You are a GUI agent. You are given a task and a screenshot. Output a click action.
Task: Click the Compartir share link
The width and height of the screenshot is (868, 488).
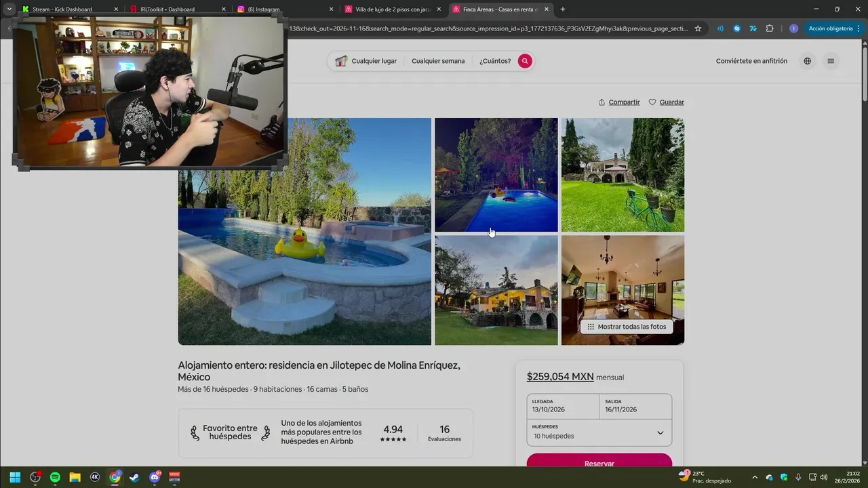(x=619, y=102)
